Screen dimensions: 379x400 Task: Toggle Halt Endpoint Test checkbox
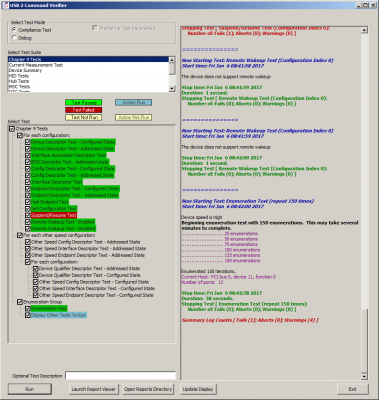[28, 202]
